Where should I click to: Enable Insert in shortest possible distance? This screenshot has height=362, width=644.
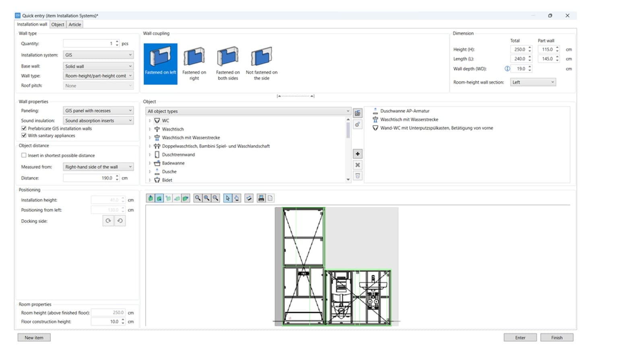click(x=23, y=155)
